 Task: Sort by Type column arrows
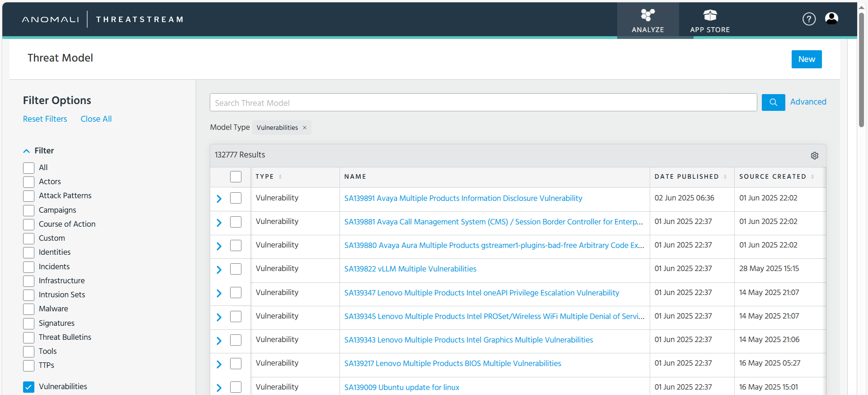coord(280,177)
